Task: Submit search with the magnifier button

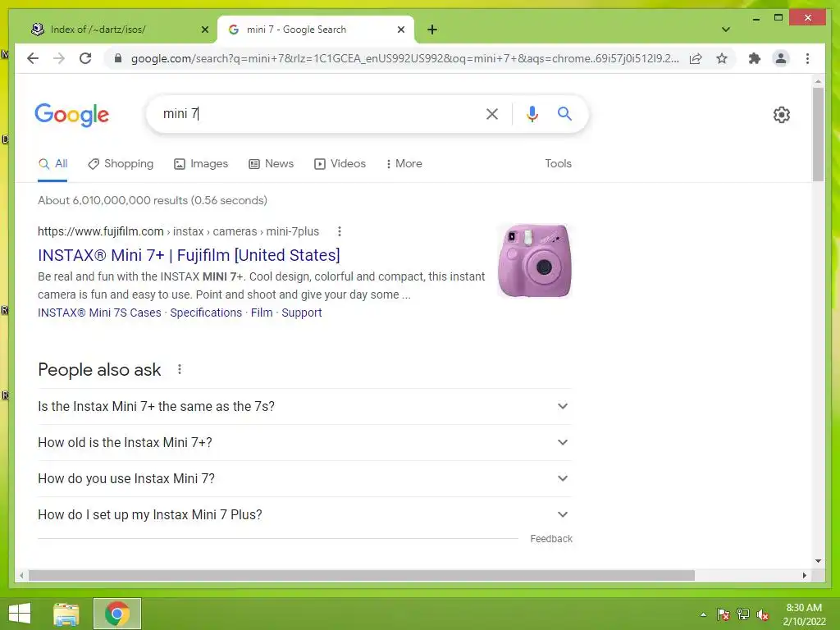Action: pyautogui.click(x=564, y=113)
